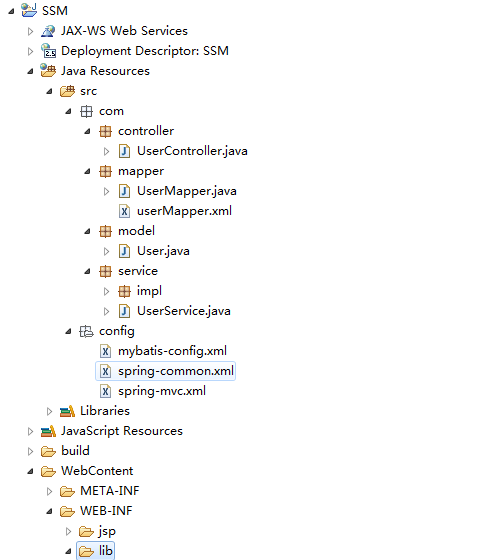Click the jsp folder icon
Image resolution: width=499 pixels, height=560 pixels.
point(86,531)
